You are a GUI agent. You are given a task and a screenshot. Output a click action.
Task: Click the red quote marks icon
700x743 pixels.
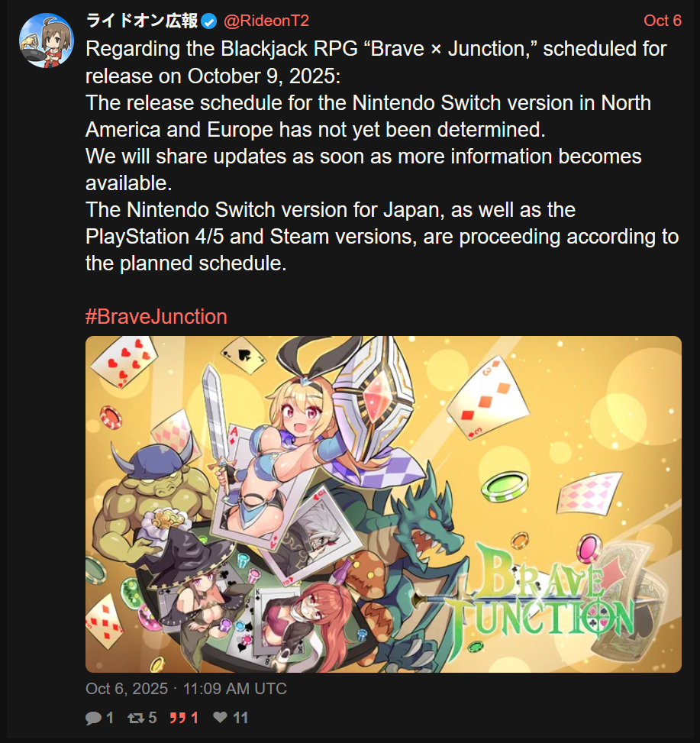178,718
